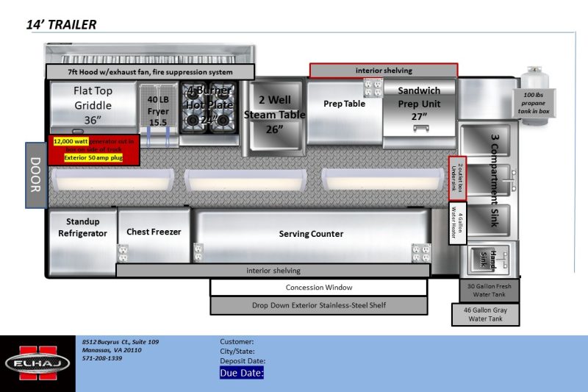
Task: Select the 8512 Bucyrus Ct address line
Action: click(121, 342)
